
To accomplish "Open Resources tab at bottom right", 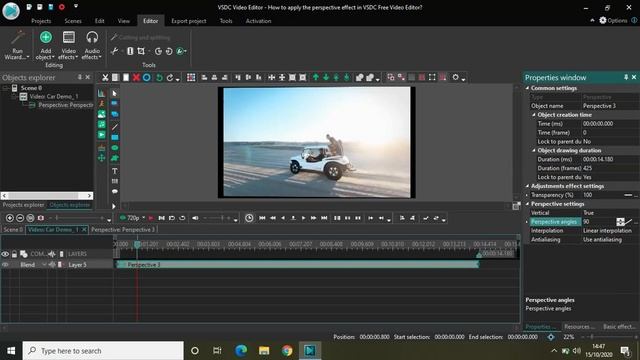I will coord(579,327).
